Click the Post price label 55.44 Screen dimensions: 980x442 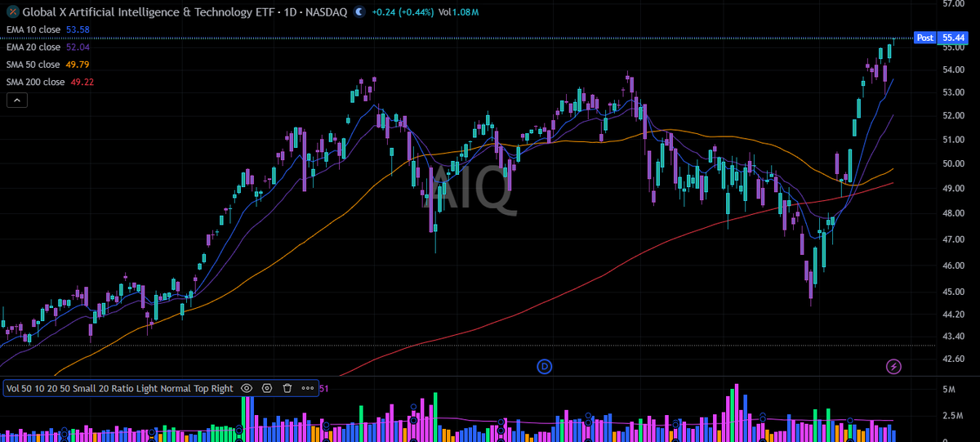pos(941,38)
